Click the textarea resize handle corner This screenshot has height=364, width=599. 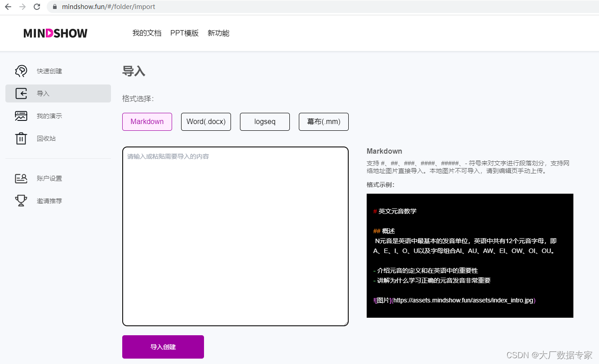[345, 323]
